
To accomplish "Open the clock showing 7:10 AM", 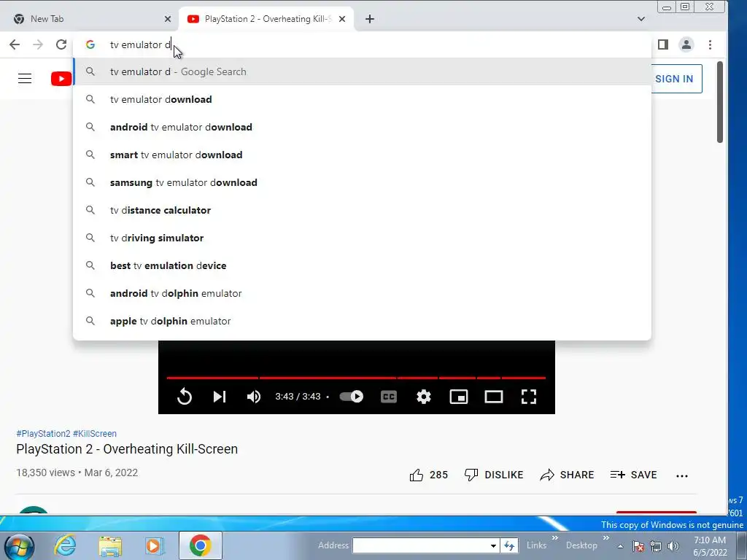I will pyautogui.click(x=710, y=546).
